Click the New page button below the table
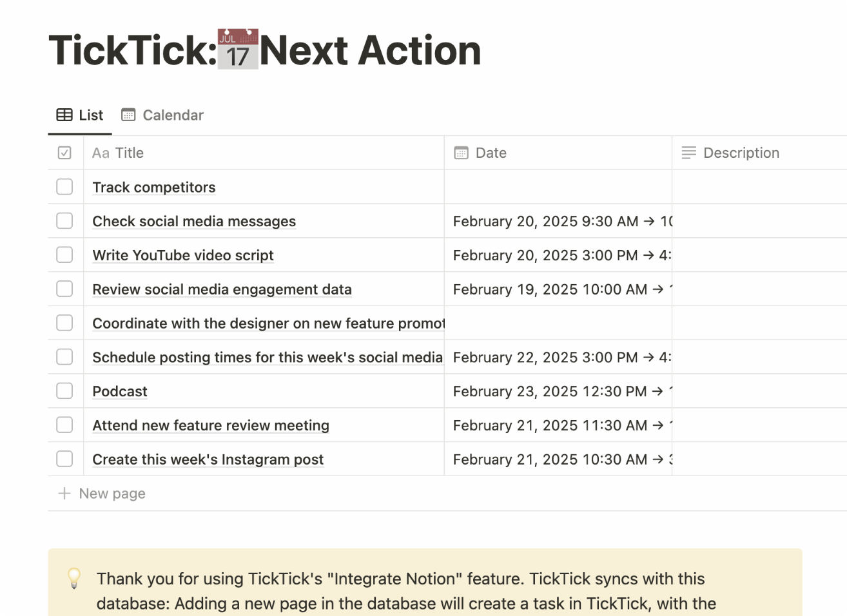The width and height of the screenshot is (847, 616). point(101,493)
